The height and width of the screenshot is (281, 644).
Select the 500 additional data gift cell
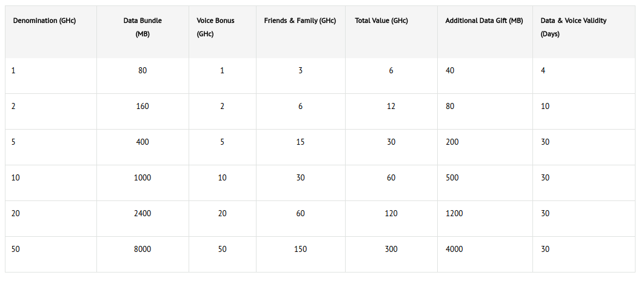(452, 178)
